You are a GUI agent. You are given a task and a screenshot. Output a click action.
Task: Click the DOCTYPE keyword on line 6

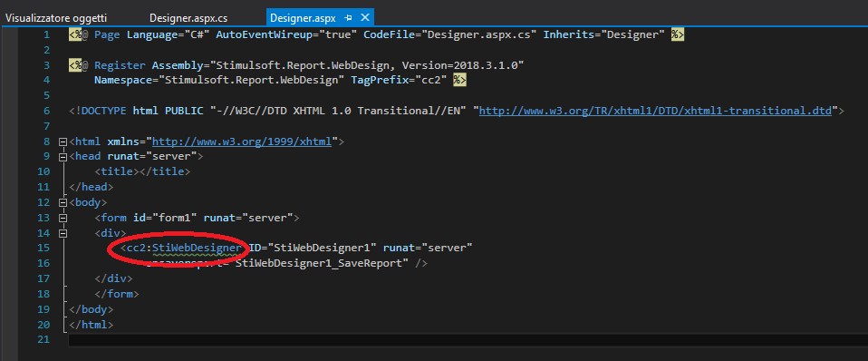(x=104, y=111)
